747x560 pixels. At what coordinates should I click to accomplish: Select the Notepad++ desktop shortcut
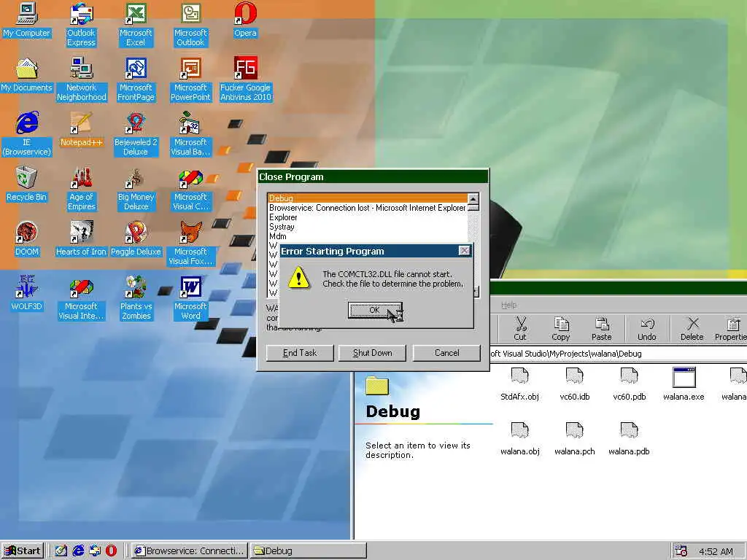click(x=82, y=130)
